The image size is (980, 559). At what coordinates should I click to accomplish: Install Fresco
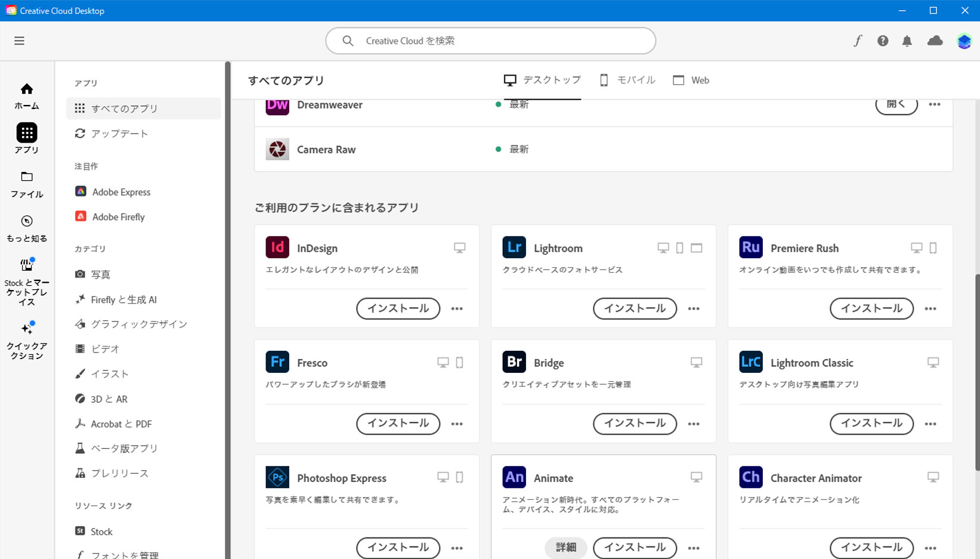(398, 424)
